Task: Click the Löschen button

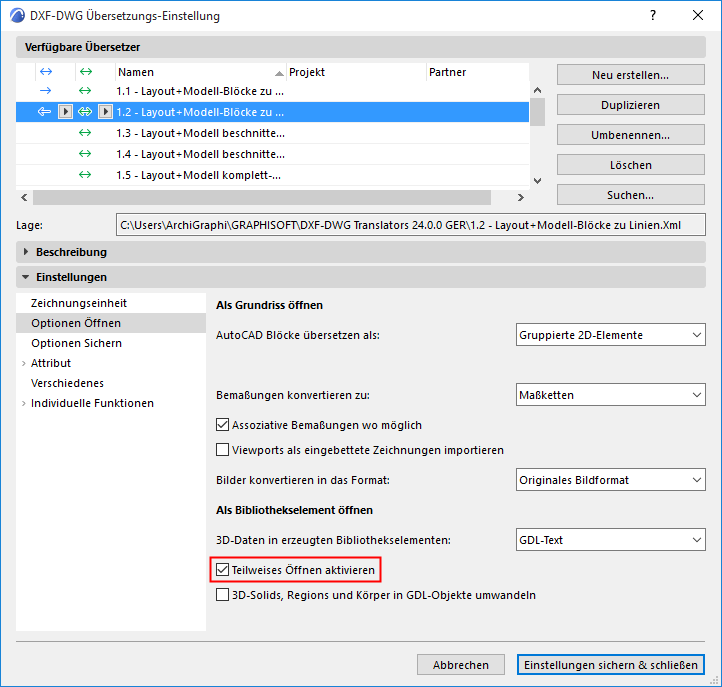Action: point(630,165)
